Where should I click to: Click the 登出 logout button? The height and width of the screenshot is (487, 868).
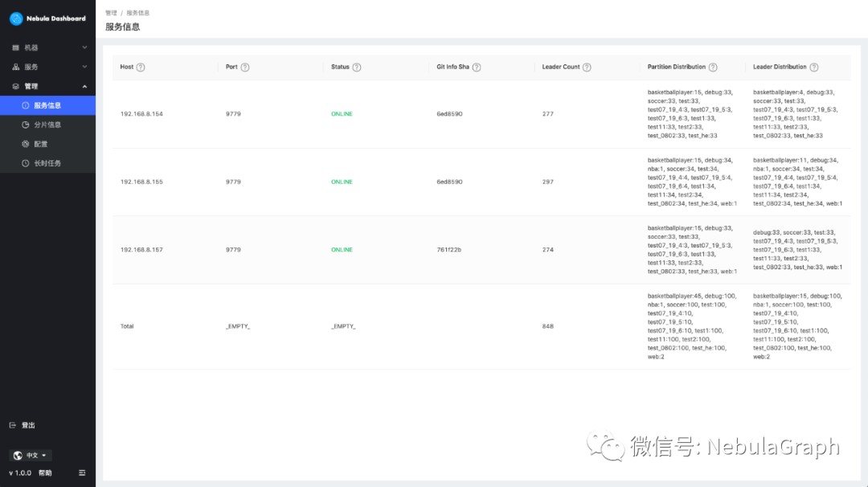click(x=23, y=425)
